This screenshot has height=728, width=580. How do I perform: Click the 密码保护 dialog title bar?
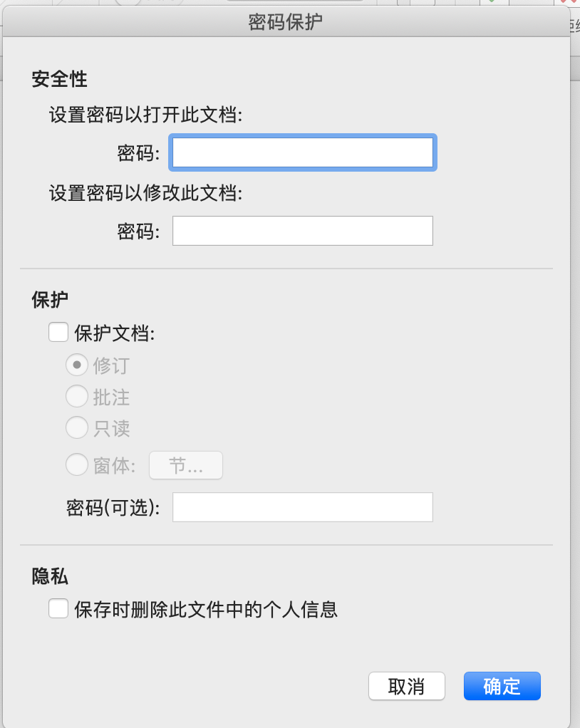[286, 22]
